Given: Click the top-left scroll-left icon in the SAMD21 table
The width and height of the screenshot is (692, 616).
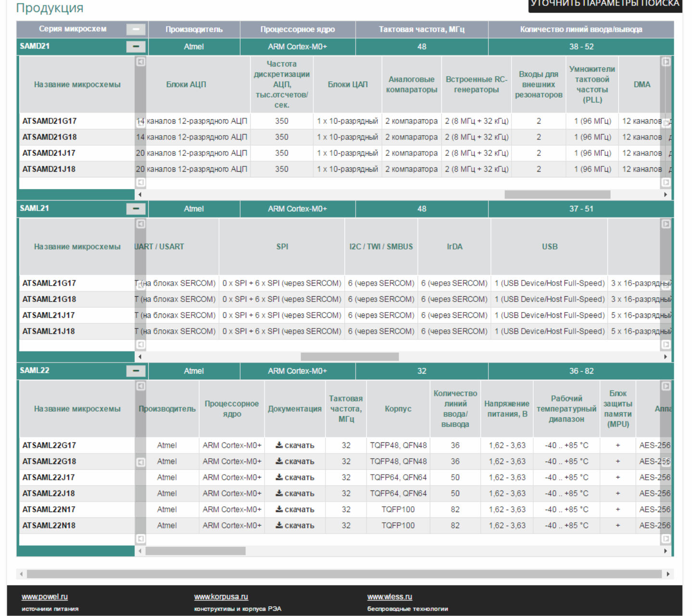Looking at the screenshot, I should [x=141, y=62].
